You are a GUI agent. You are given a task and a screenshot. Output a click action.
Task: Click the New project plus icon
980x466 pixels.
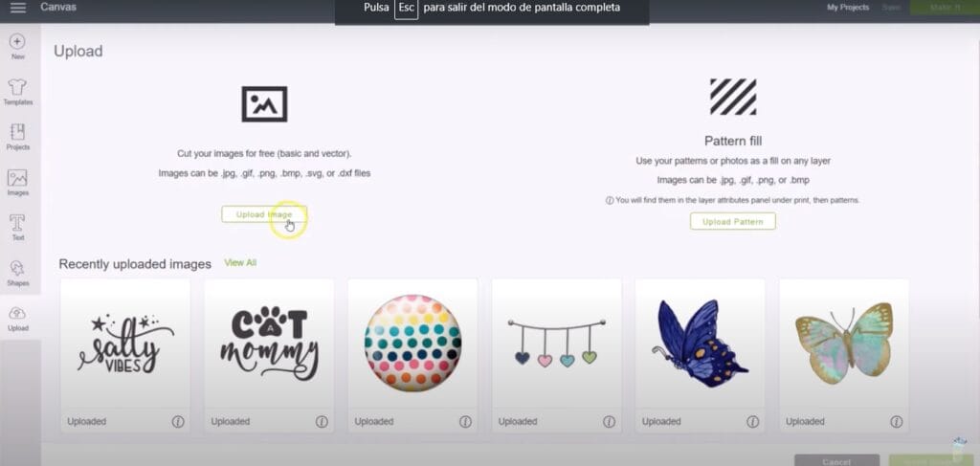click(17, 42)
